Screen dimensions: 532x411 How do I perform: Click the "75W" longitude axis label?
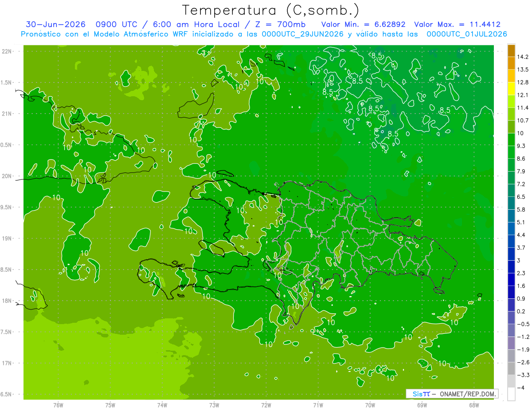[110, 405]
